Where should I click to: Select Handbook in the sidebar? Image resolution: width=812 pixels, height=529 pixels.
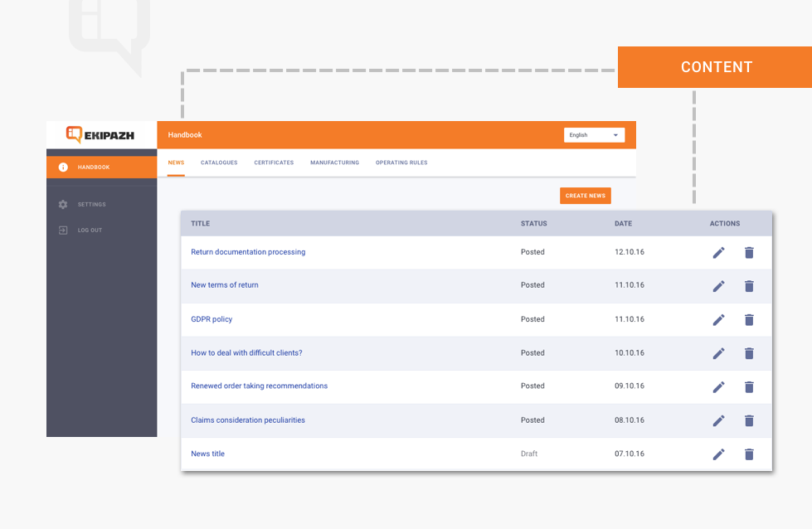pyautogui.click(x=93, y=167)
